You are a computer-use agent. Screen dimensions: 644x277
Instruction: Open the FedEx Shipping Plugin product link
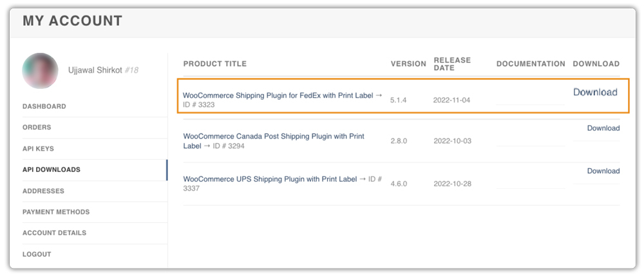click(278, 95)
